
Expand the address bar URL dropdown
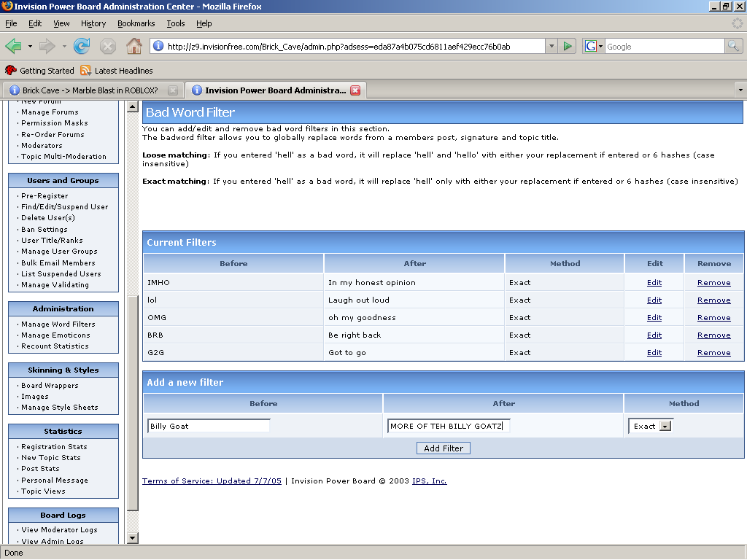coord(551,46)
